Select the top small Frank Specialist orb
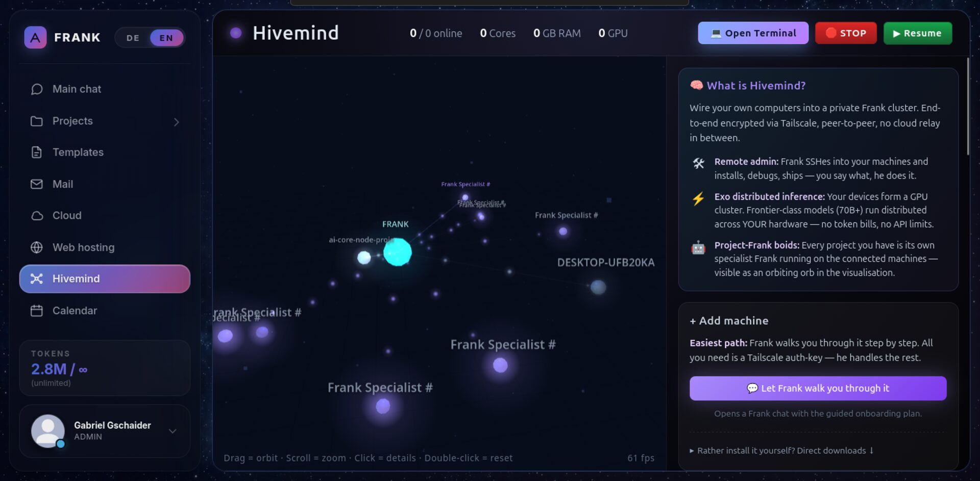This screenshot has width=980, height=481. point(465,197)
